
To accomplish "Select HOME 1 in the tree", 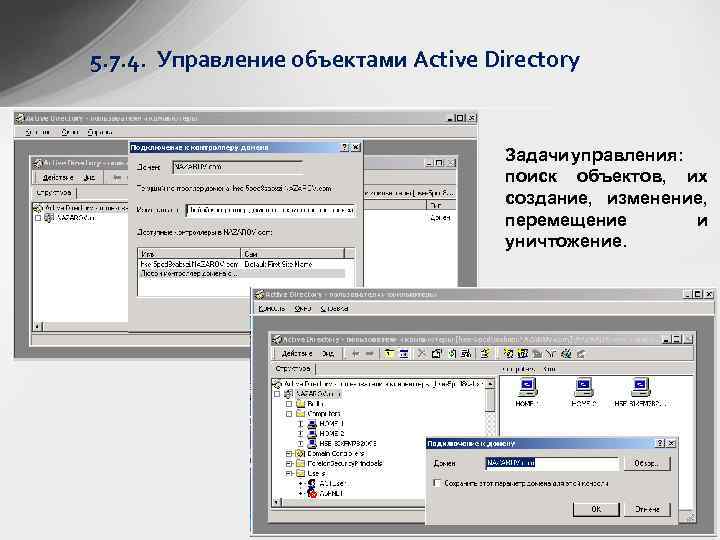I will click(x=331, y=423).
